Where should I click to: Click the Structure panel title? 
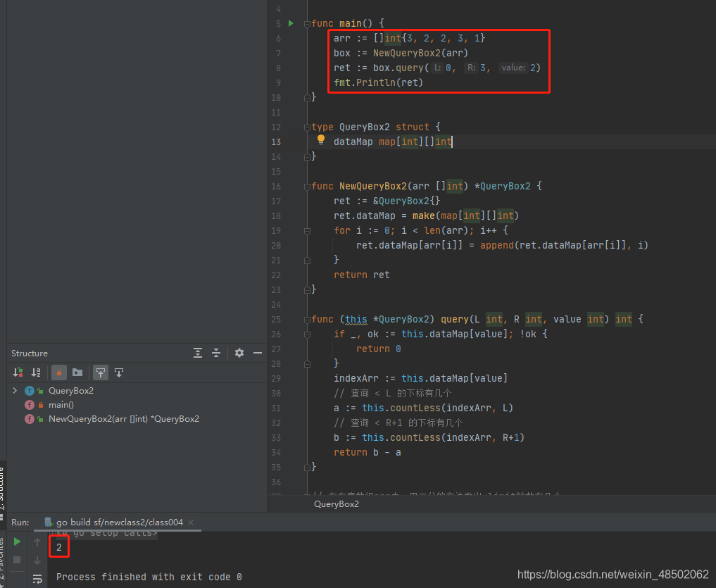(30, 354)
